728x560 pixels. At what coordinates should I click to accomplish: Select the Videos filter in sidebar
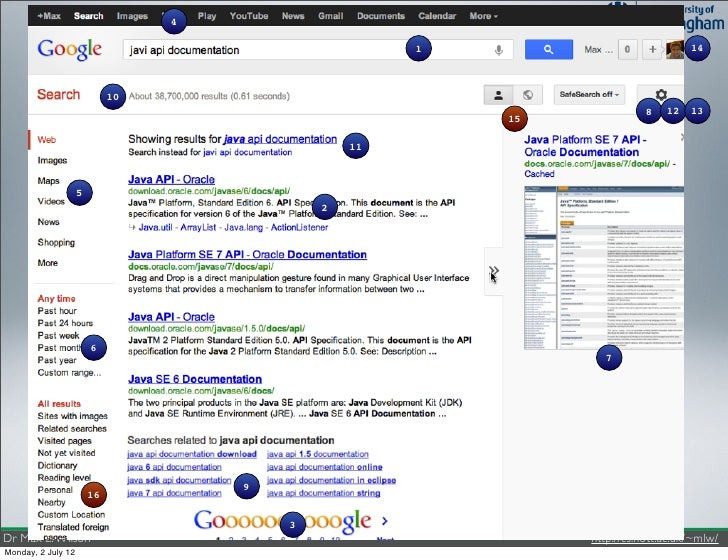tap(51, 201)
